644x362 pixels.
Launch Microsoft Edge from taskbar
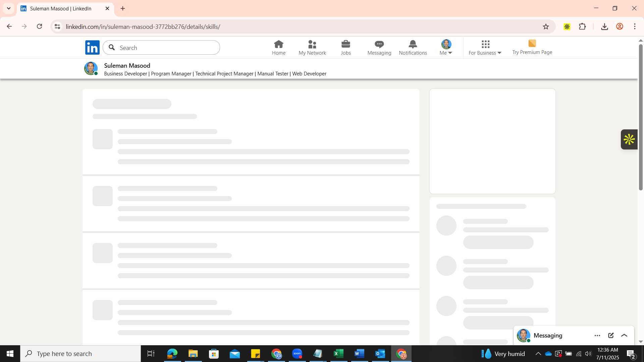[x=172, y=354]
